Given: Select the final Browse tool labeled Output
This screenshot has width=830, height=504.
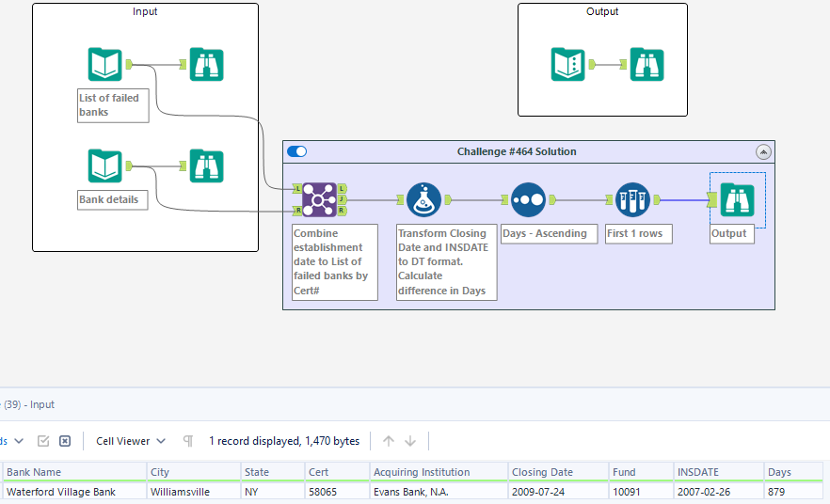Looking at the screenshot, I should click(738, 200).
